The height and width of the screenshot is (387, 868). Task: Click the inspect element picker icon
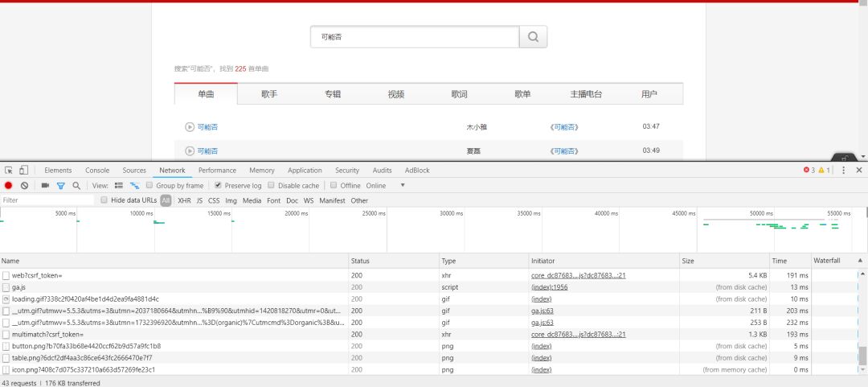click(9, 171)
